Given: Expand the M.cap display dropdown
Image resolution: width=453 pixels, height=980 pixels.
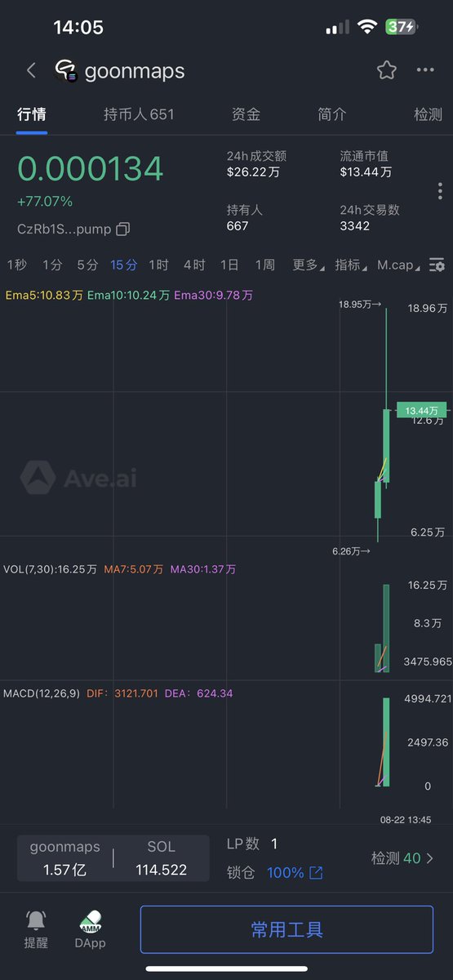Looking at the screenshot, I should 399,265.
